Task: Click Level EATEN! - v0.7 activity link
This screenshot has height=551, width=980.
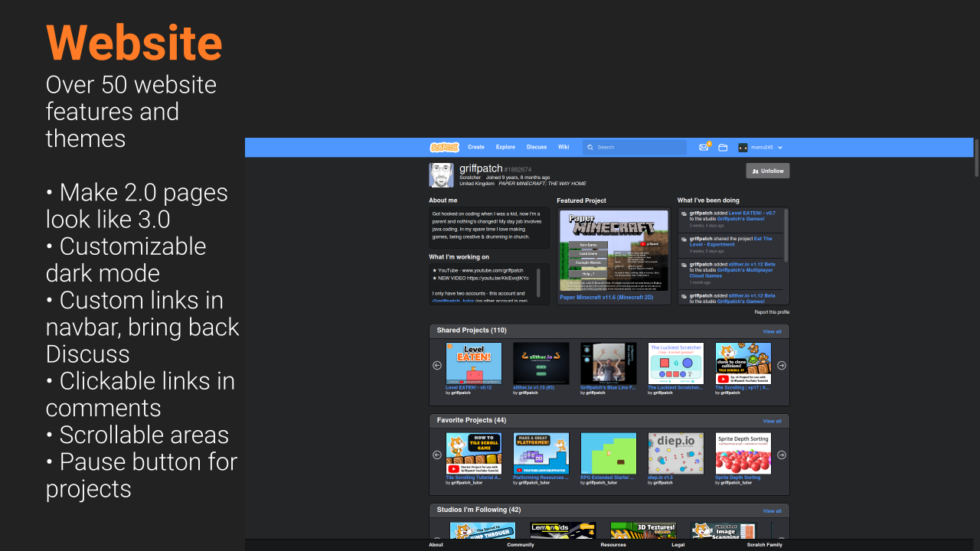Action: (752, 213)
